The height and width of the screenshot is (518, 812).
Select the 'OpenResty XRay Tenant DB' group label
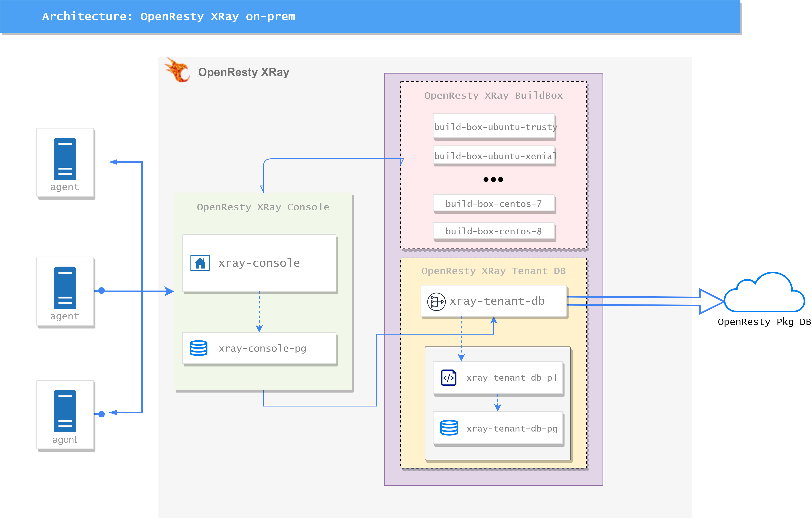[493, 271]
